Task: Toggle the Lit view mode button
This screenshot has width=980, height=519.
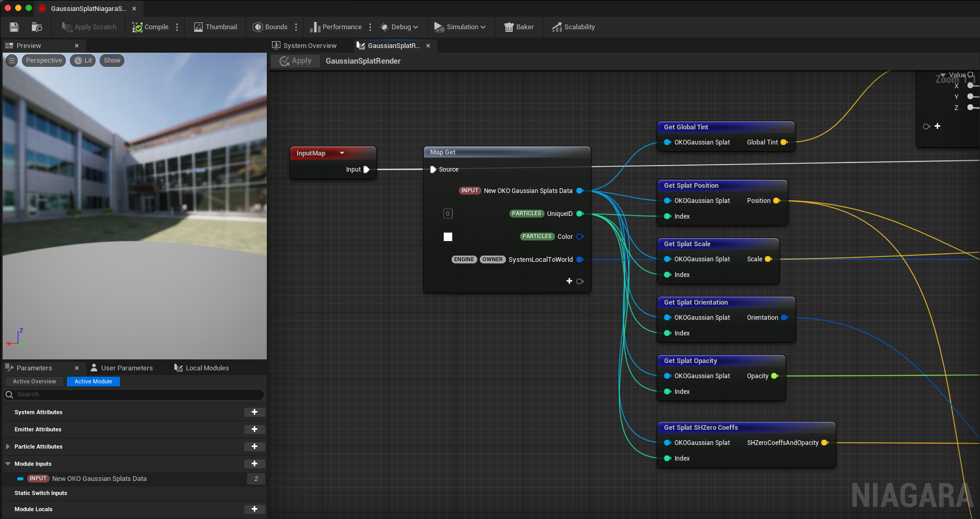Action: (x=83, y=61)
